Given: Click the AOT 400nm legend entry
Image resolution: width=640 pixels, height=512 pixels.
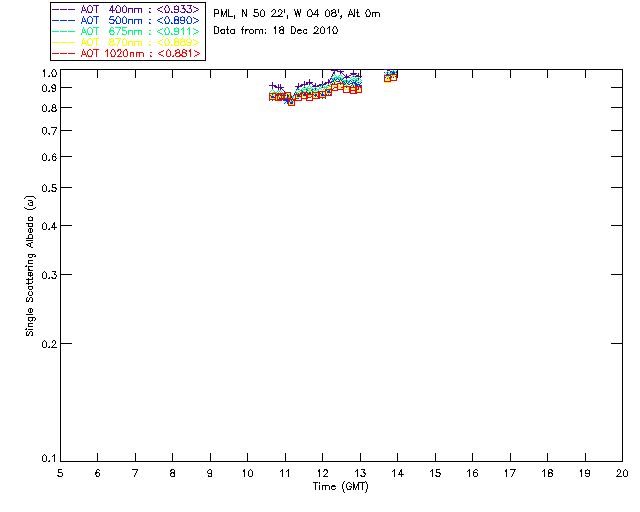Looking at the screenshot, I should pos(126,9).
